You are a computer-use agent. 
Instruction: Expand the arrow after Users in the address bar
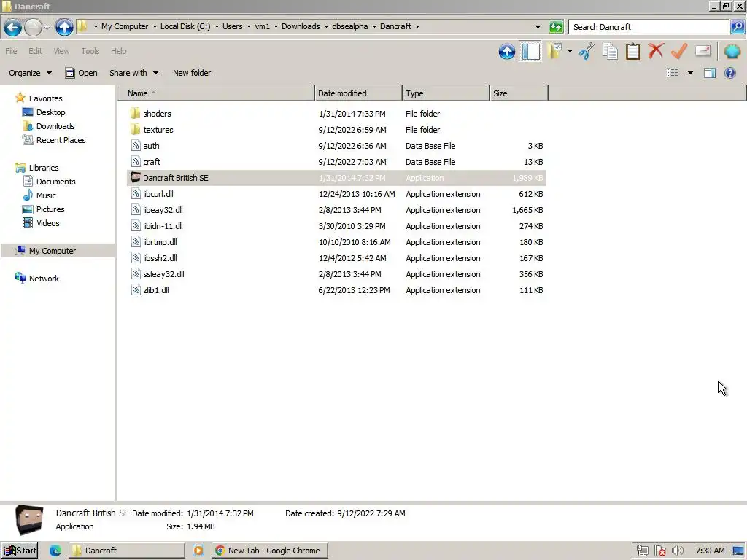[249, 27]
